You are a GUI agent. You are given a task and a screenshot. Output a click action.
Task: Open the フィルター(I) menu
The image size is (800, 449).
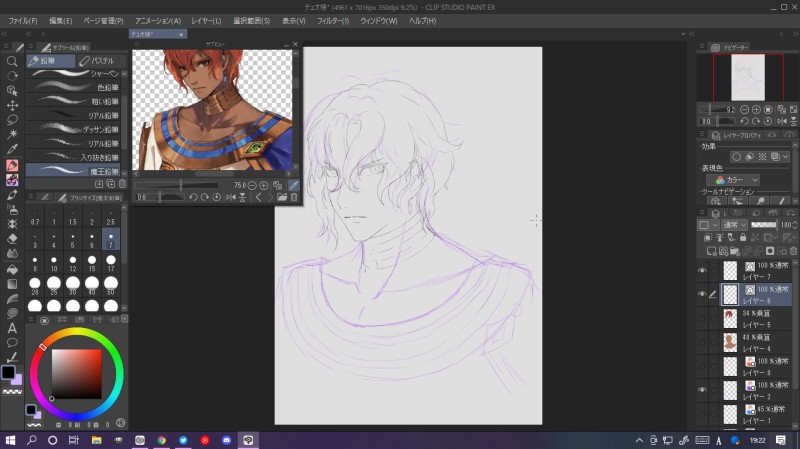click(333, 21)
